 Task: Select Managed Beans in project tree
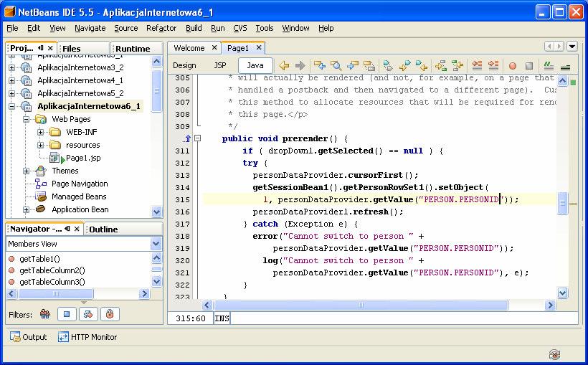coord(79,196)
